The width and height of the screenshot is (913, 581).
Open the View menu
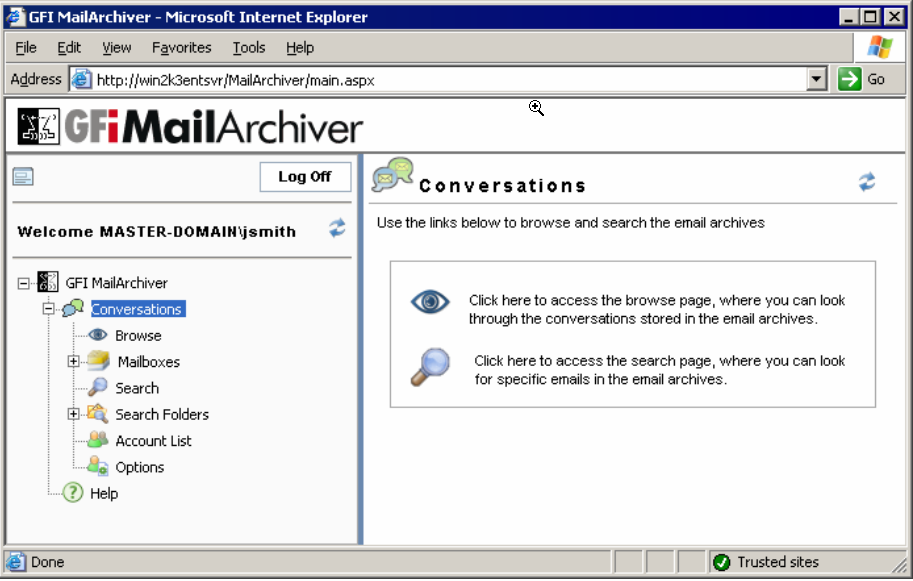pyautogui.click(x=116, y=48)
